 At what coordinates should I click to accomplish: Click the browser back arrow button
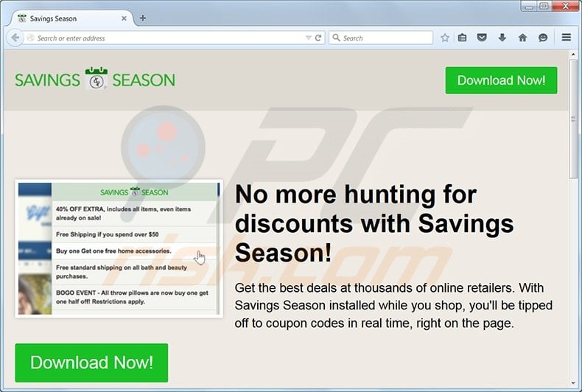tap(15, 38)
